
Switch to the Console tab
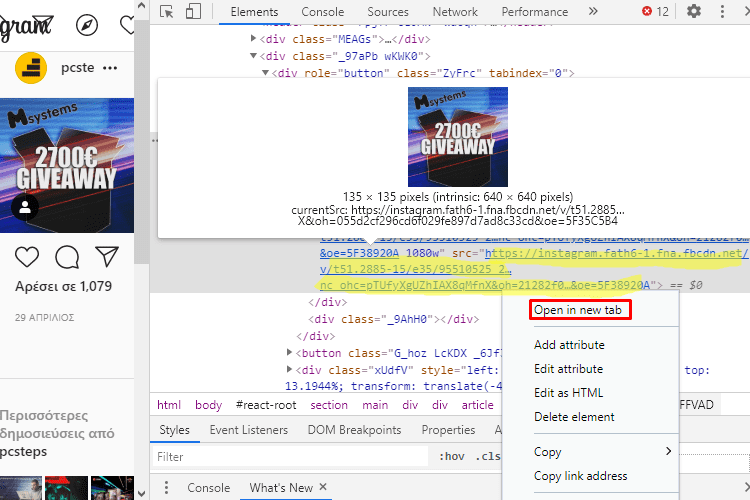[x=322, y=12]
